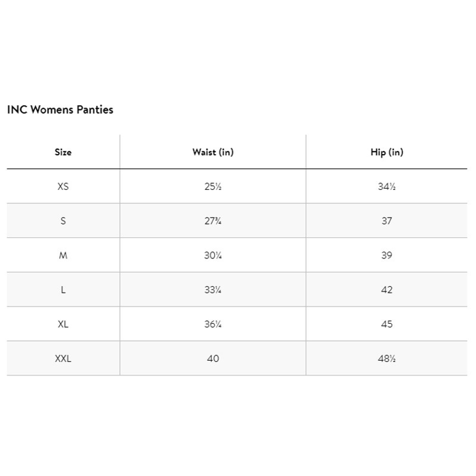Click the M size cell
The width and height of the screenshot is (476, 476).
pyautogui.click(x=63, y=255)
